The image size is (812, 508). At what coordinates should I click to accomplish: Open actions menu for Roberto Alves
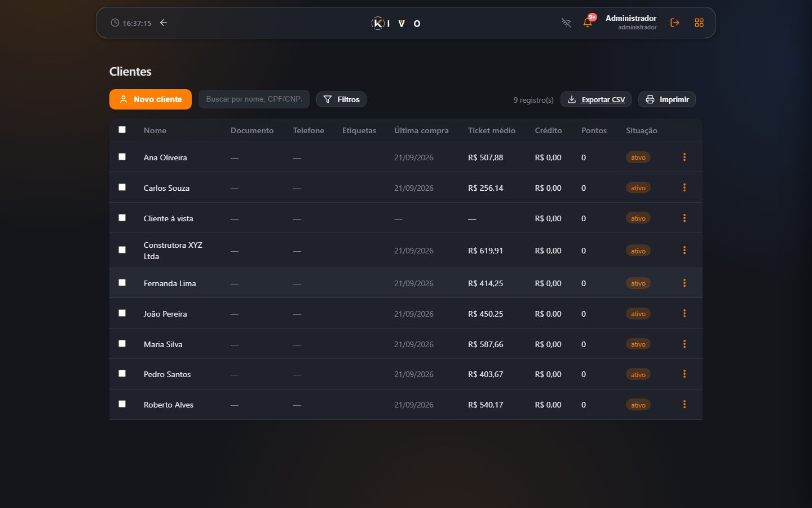tap(685, 404)
